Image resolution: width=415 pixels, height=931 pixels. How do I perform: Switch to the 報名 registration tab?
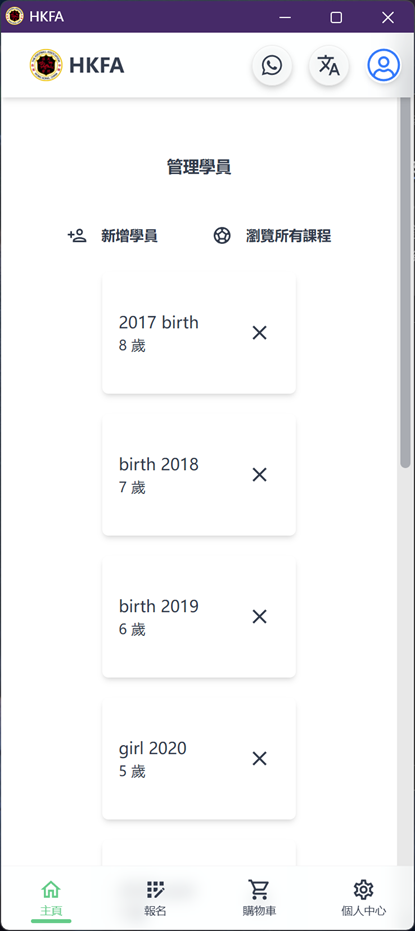(x=155, y=898)
